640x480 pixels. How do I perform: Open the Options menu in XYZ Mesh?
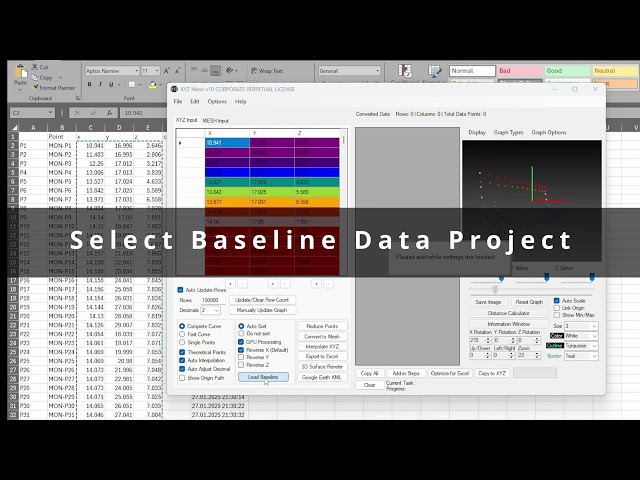[217, 102]
